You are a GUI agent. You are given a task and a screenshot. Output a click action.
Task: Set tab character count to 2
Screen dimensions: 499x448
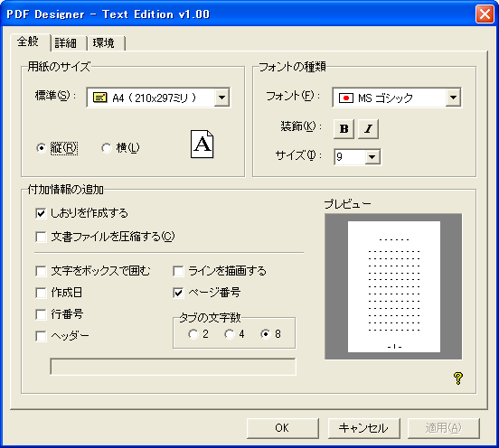click(193, 334)
